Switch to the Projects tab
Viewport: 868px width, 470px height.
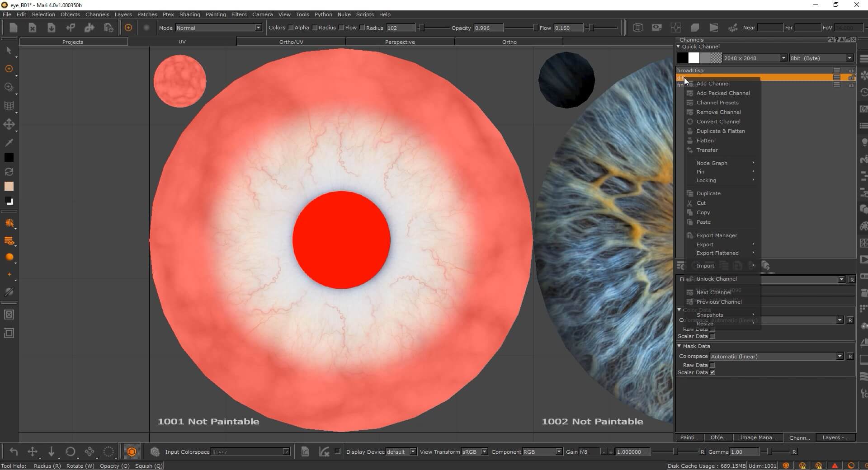(x=73, y=42)
